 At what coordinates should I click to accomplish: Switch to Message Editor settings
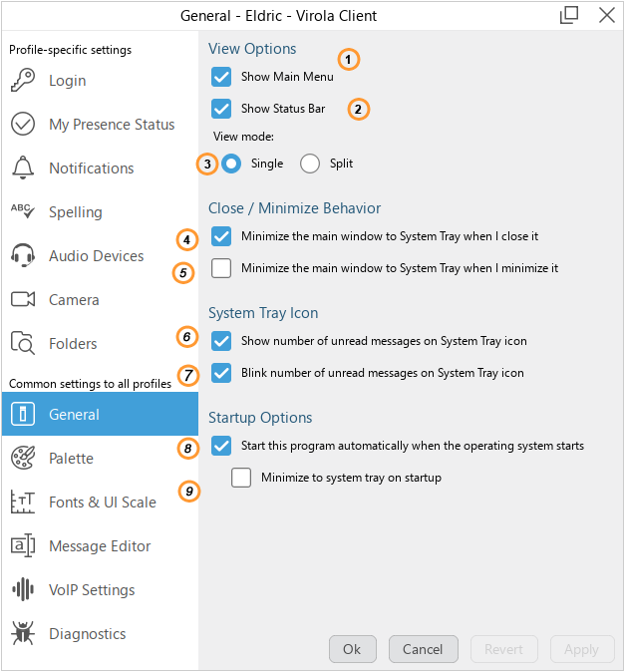tap(100, 546)
